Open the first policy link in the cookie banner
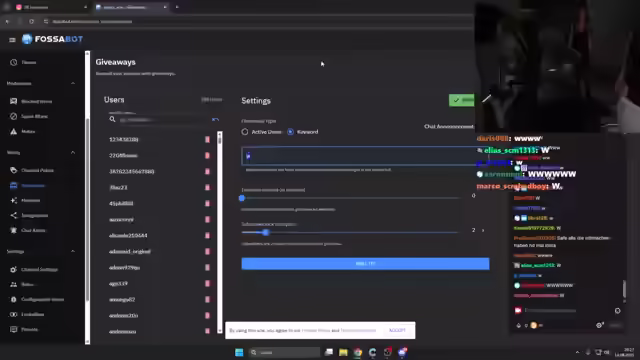Viewport: 640px width, 360px height. (316, 330)
